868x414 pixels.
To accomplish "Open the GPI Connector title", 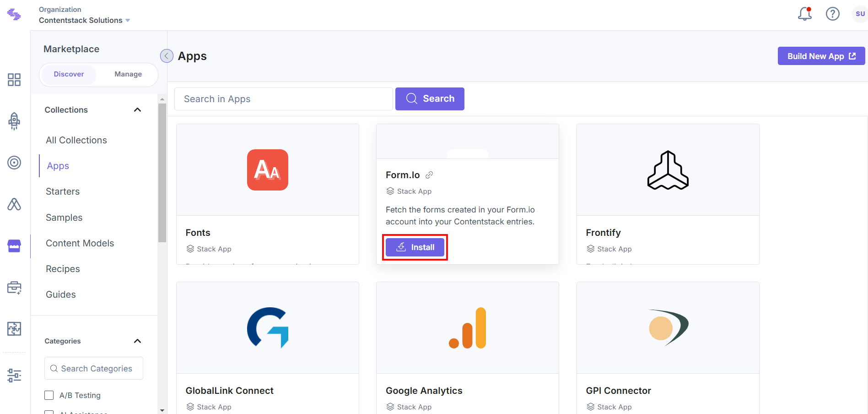I will (x=619, y=391).
